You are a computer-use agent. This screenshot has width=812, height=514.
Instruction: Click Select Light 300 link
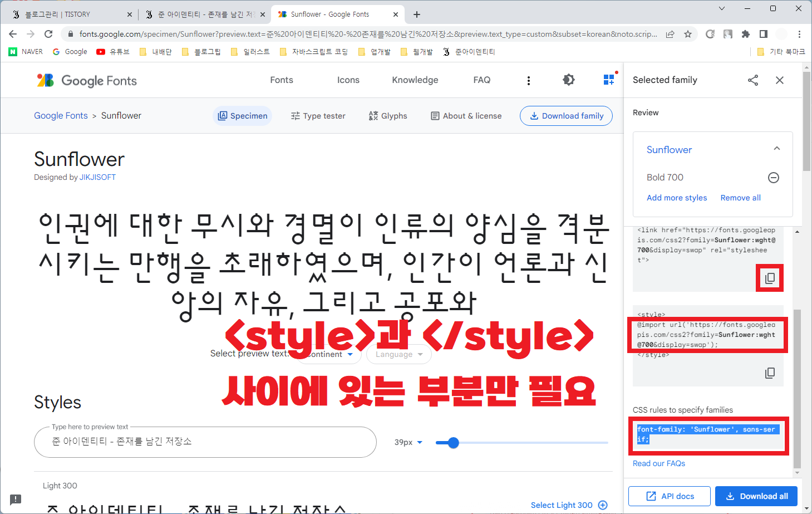pyautogui.click(x=562, y=505)
